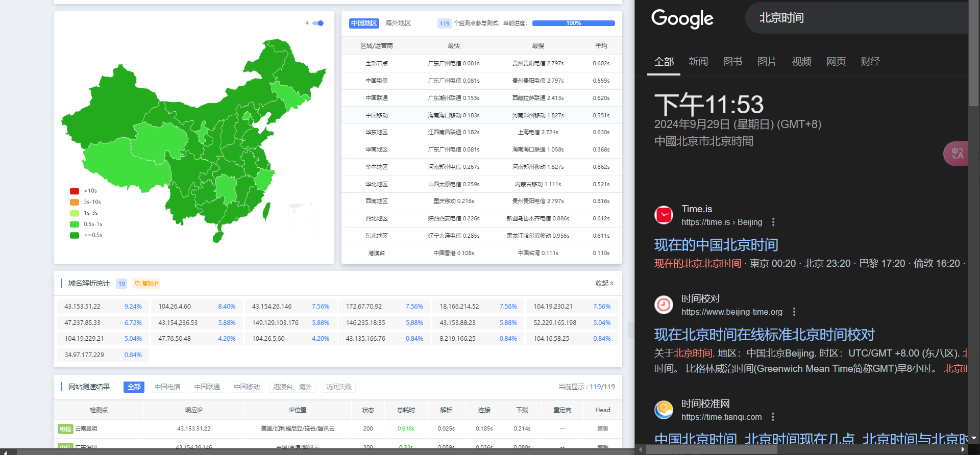
Task: Open Google's 财经 tab
Action: pyautogui.click(x=870, y=62)
